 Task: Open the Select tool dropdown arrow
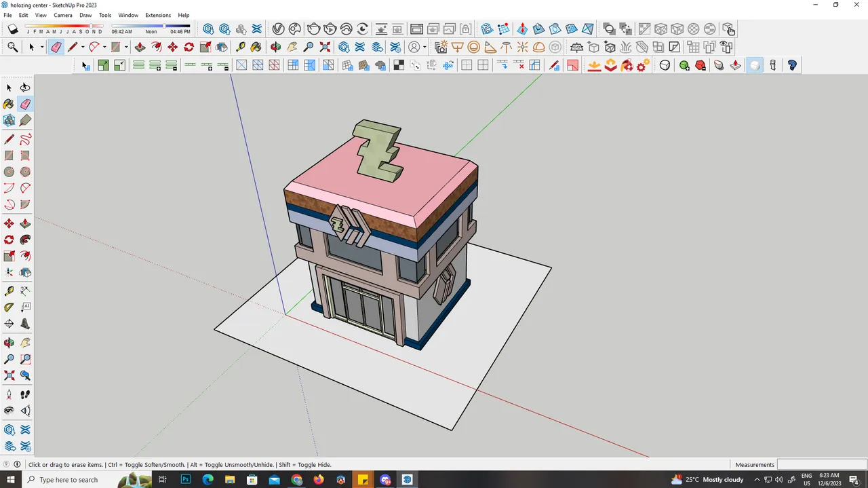pos(42,47)
